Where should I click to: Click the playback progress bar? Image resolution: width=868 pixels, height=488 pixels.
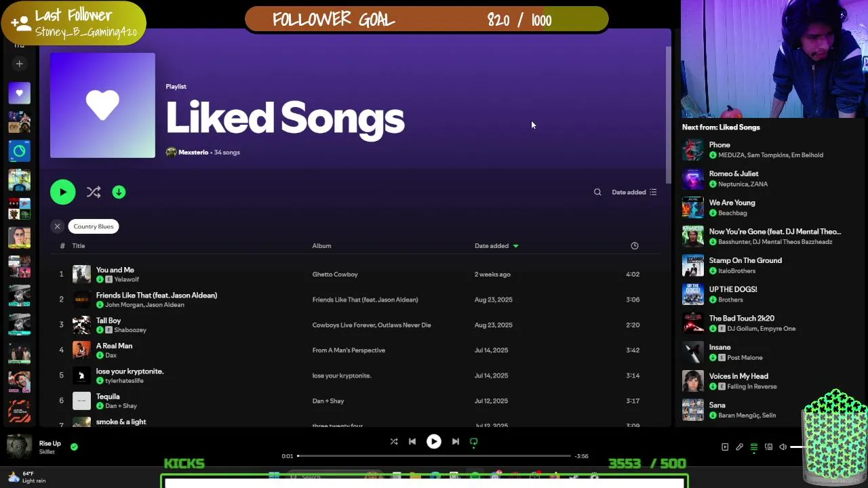(434, 456)
